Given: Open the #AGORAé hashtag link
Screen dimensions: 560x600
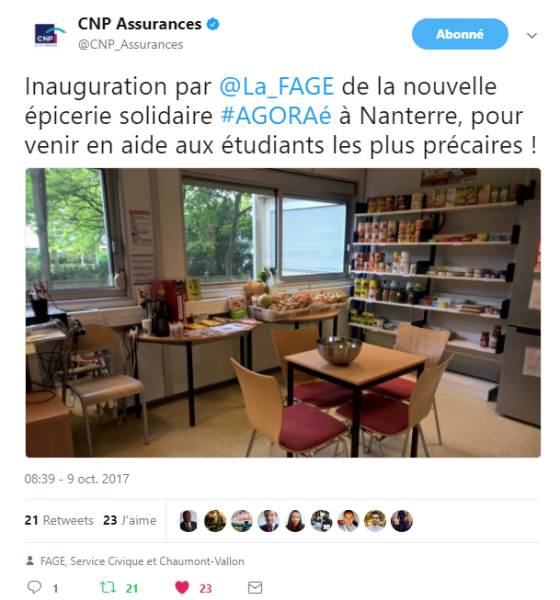Looking at the screenshot, I should coord(276,116).
